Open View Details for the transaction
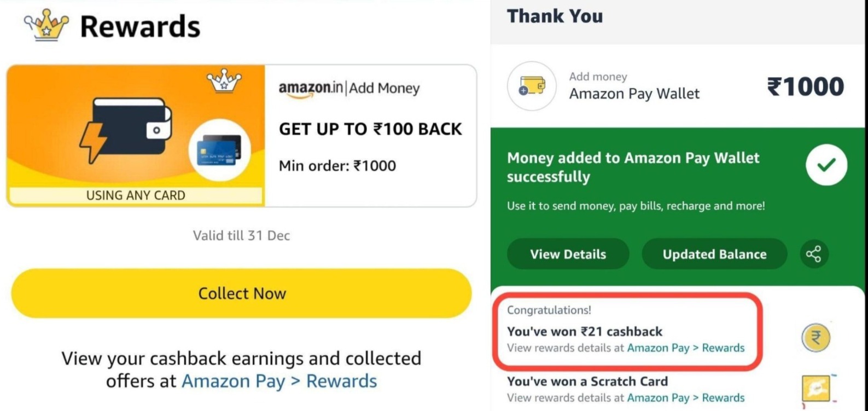This screenshot has height=411, width=868. pyautogui.click(x=568, y=254)
